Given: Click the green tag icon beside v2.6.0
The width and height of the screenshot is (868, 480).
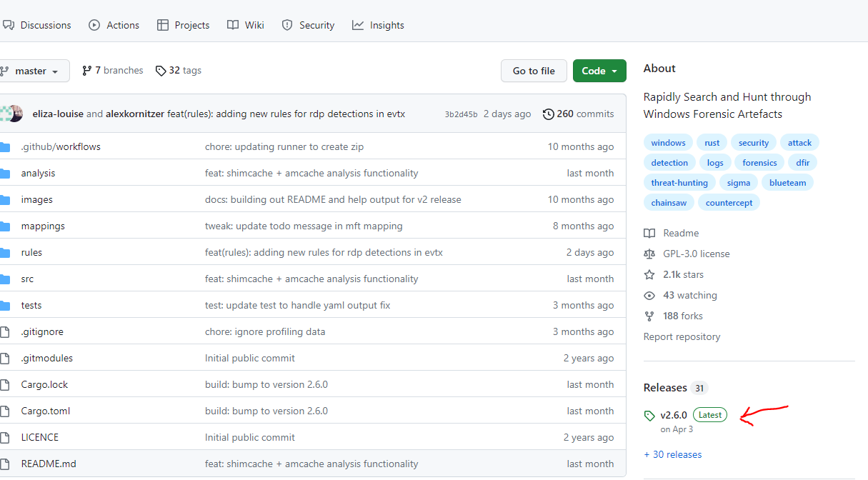Looking at the screenshot, I should pyautogui.click(x=649, y=416).
